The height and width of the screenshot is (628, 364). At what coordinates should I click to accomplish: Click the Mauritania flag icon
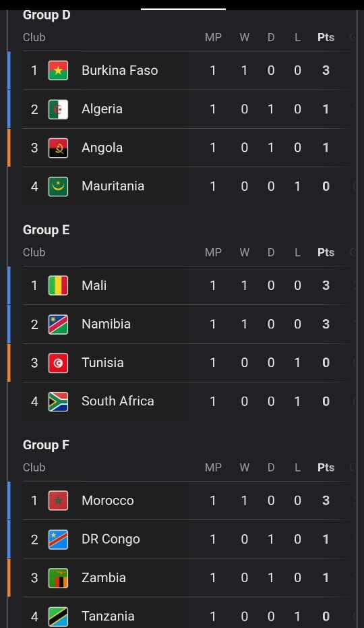point(58,186)
